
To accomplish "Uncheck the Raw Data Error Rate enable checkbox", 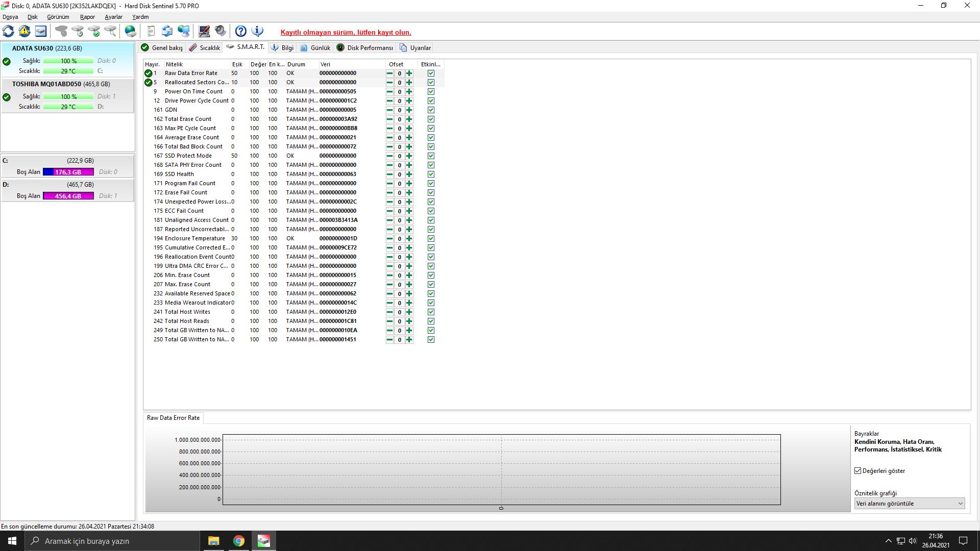I will click(431, 73).
